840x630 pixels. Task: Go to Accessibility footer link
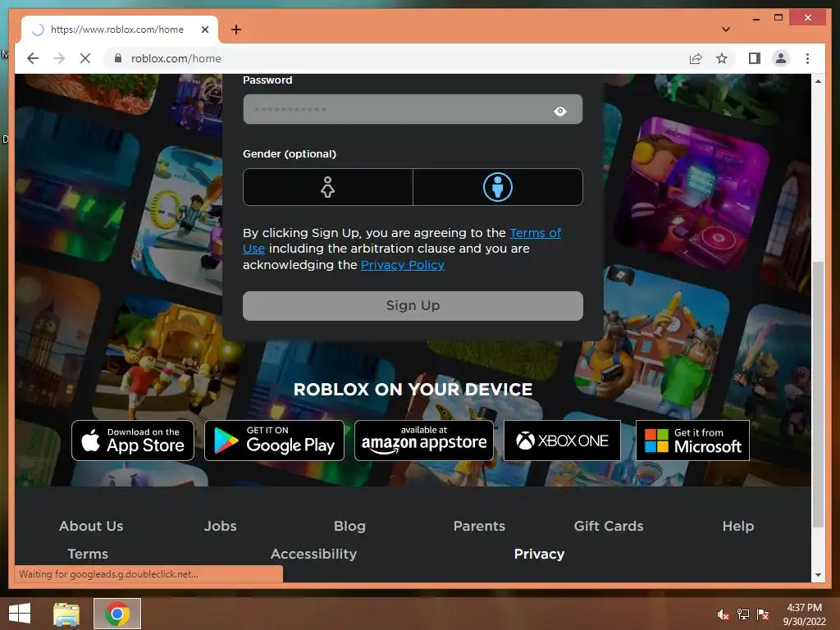[x=313, y=554]
